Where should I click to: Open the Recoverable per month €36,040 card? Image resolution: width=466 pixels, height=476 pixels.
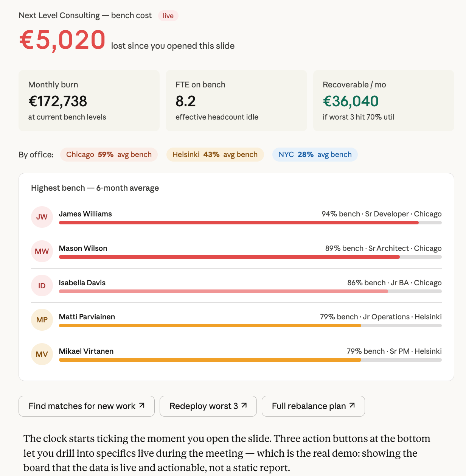[x=384, y=101]
